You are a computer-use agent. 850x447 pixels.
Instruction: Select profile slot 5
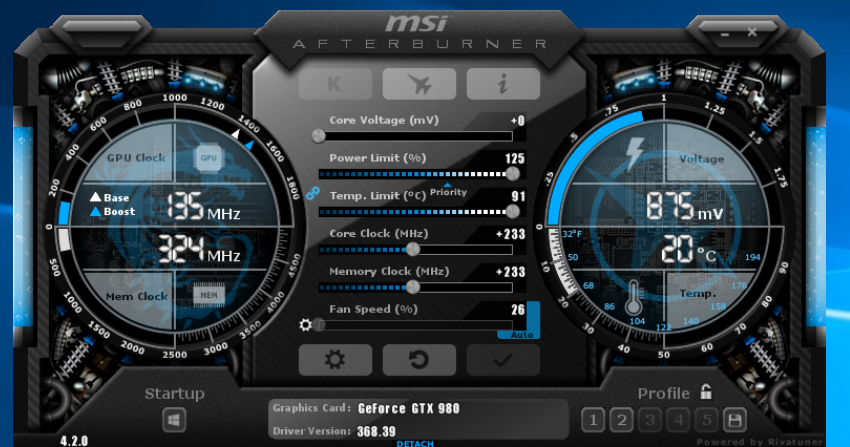click(x=707, y=420)
